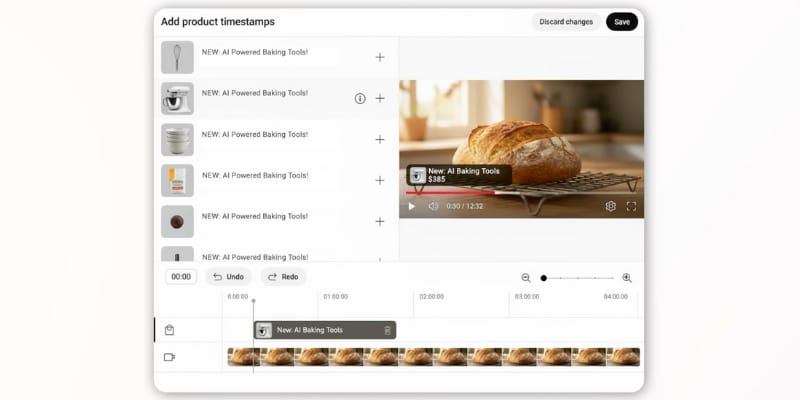
Task: Open info for the stand mixer product
Action: 360,98
